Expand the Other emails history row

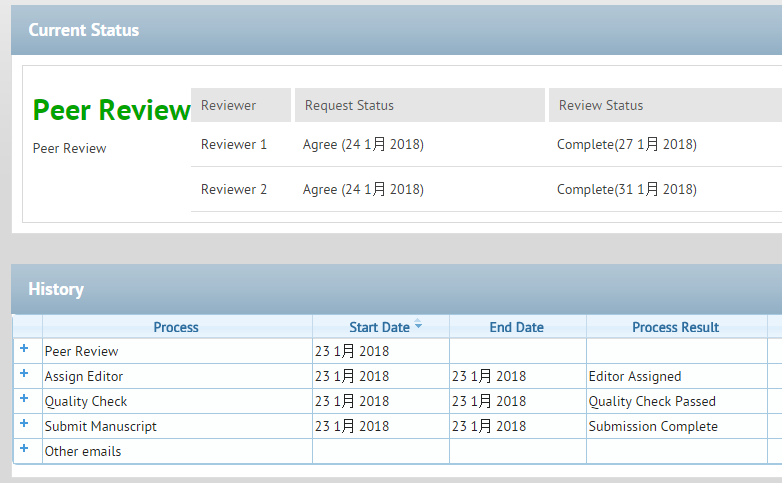point(24,448)
